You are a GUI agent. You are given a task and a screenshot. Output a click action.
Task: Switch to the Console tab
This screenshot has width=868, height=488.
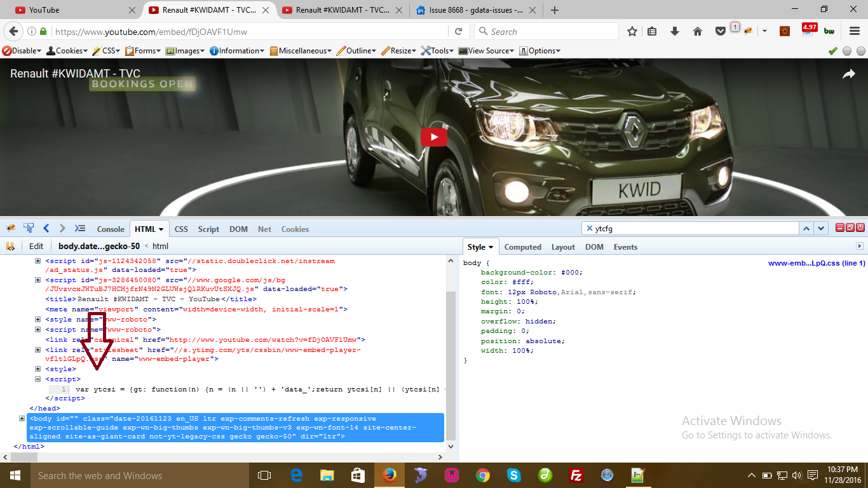click(111, 229)
